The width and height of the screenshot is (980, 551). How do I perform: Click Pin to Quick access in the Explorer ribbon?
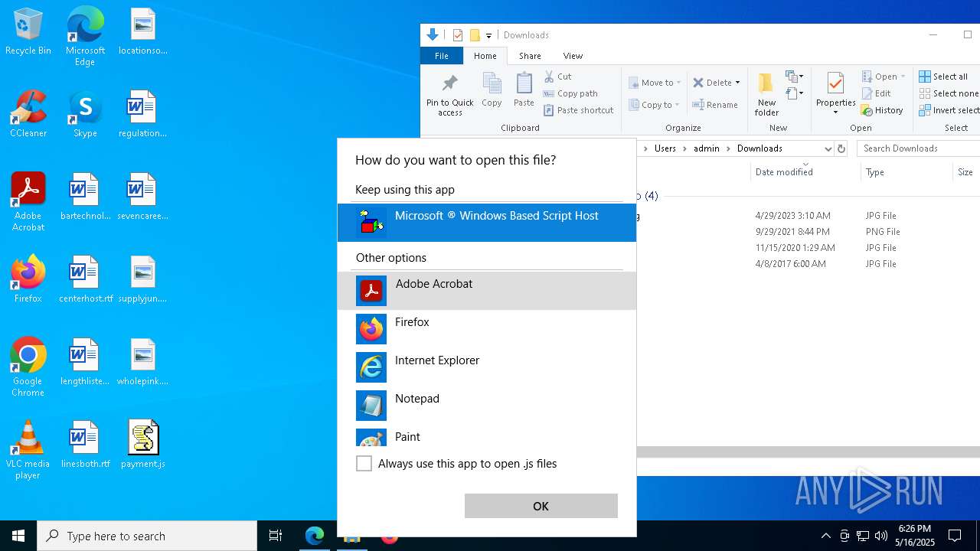pos(450,95)
